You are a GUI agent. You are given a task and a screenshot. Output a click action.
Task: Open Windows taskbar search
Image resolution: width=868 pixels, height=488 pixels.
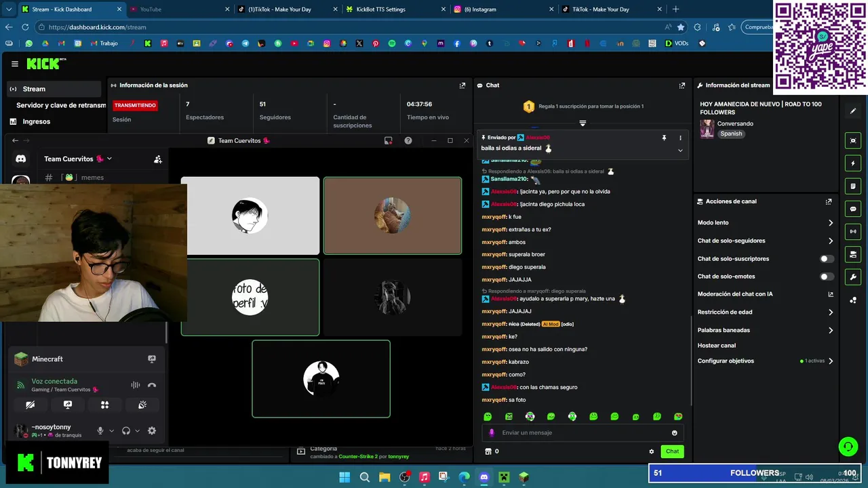click(365, 477)
